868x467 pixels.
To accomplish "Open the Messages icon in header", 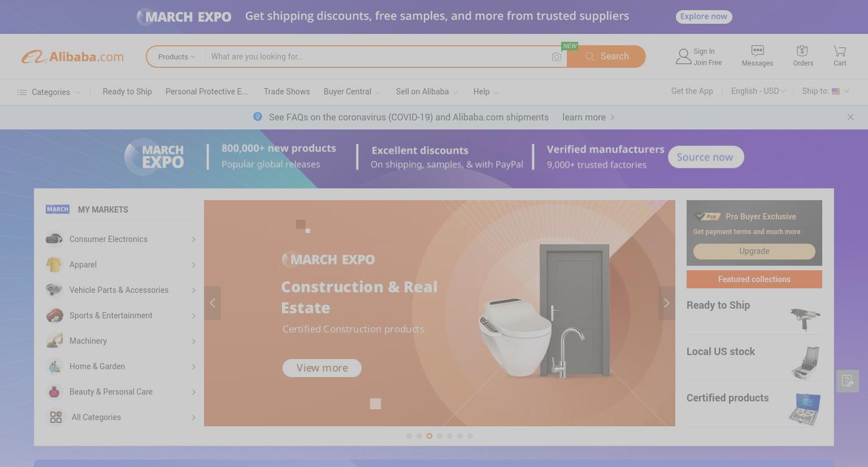I will pyautogui.click(x=757, y=51).
